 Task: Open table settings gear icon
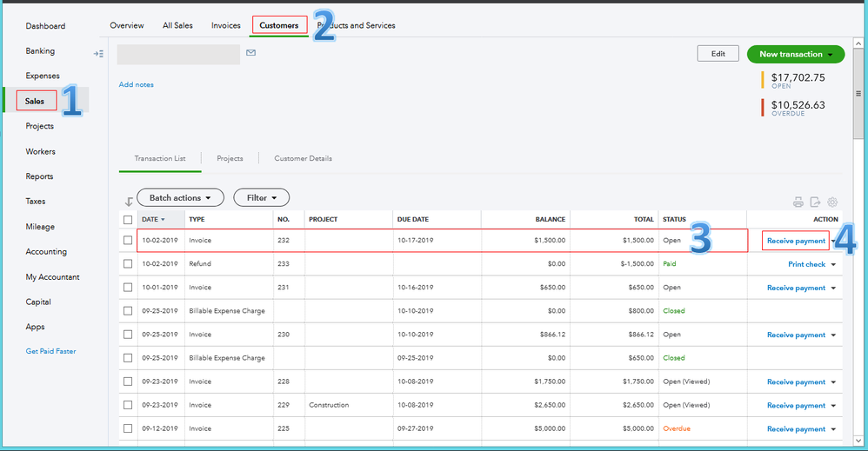pyautogui.click(x=832, y=202)
